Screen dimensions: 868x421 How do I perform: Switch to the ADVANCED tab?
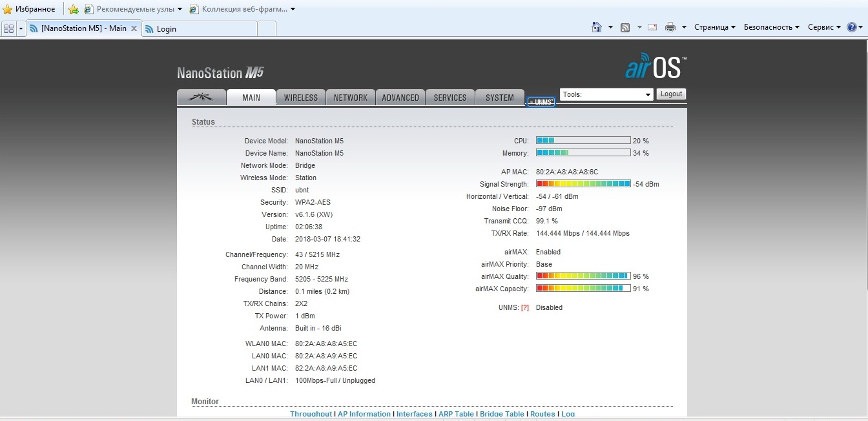[x=400, y=98]
